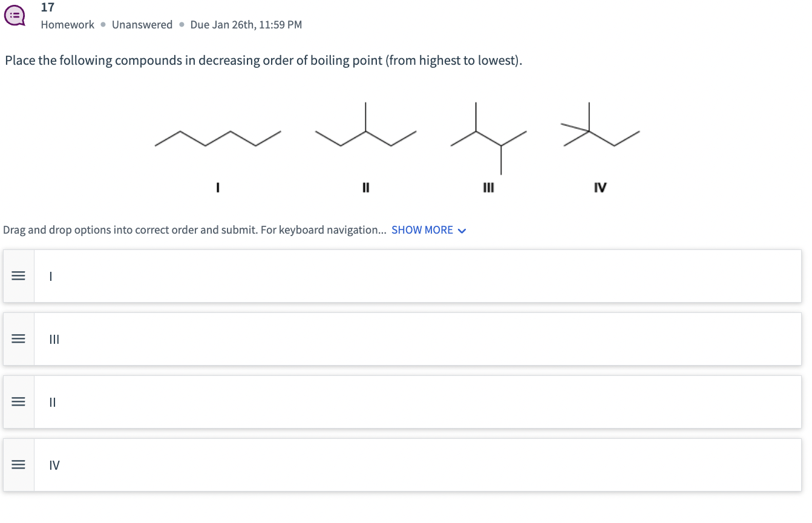The image size is (812, 523).
Task: Click the chevron next to SHOW MORE
Action: click(462, 230)
